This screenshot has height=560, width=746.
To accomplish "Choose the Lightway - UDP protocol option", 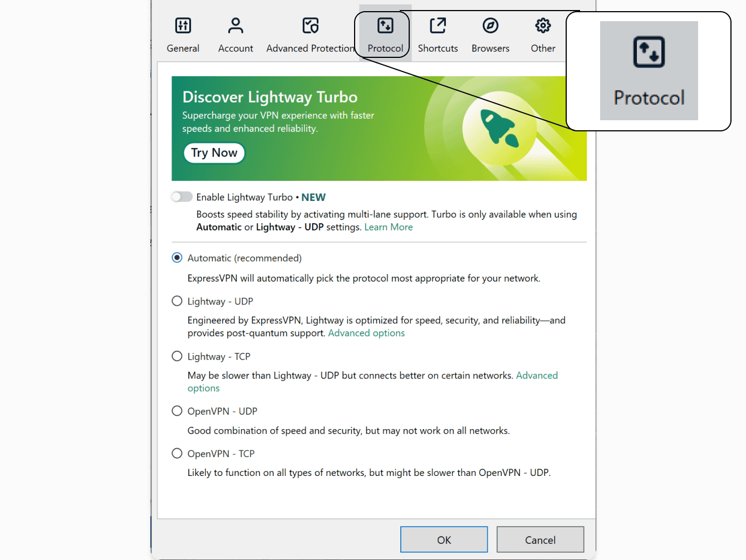I will [177, 301].
